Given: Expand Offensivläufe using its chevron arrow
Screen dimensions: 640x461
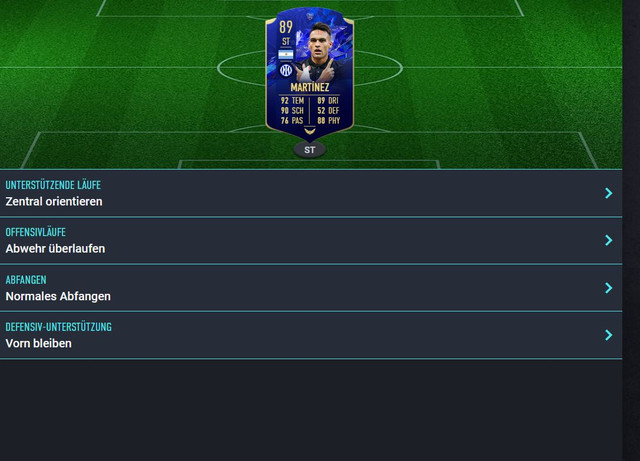Looking at the screenshot, I should (x=609, y=240).
